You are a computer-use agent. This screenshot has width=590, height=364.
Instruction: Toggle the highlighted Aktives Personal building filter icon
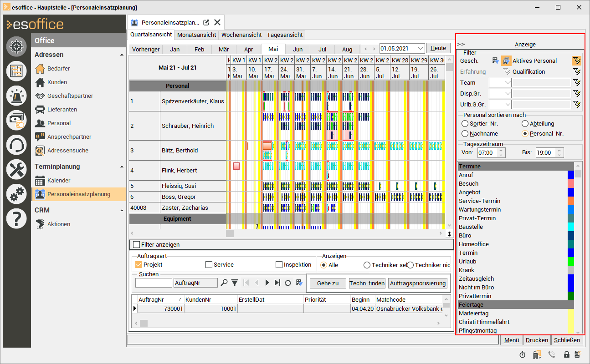[x=506, y=61]
